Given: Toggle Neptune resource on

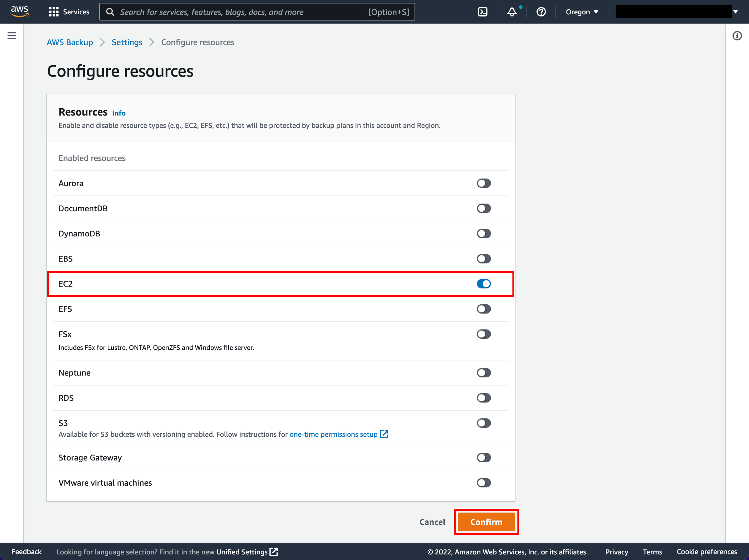Looking at the screenshot, I should point(483,373).
